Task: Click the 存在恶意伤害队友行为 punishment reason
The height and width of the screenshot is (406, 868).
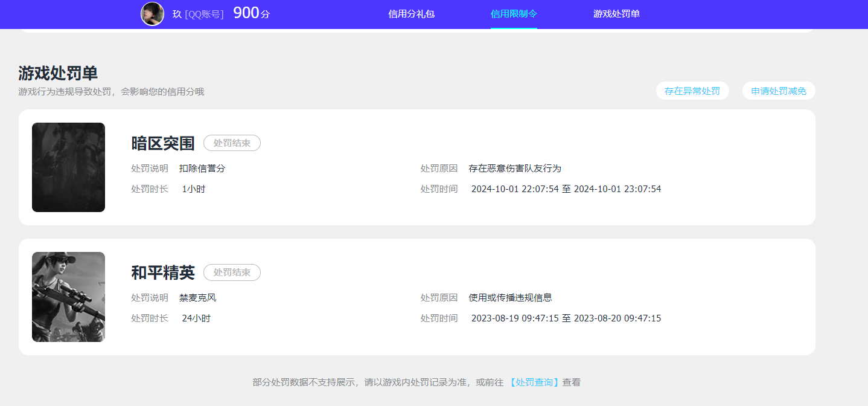Action: coord(514,169)
